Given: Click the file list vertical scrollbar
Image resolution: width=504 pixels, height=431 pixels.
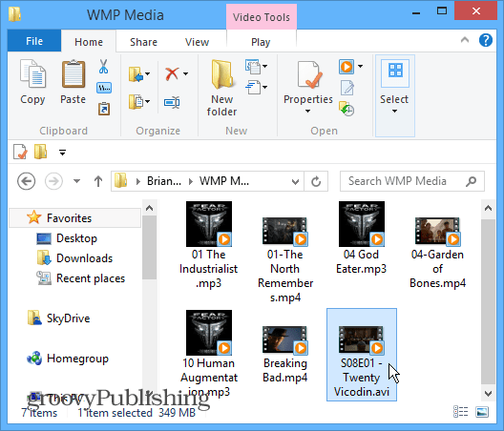Looking at the screenshot, I should [488, 302].
